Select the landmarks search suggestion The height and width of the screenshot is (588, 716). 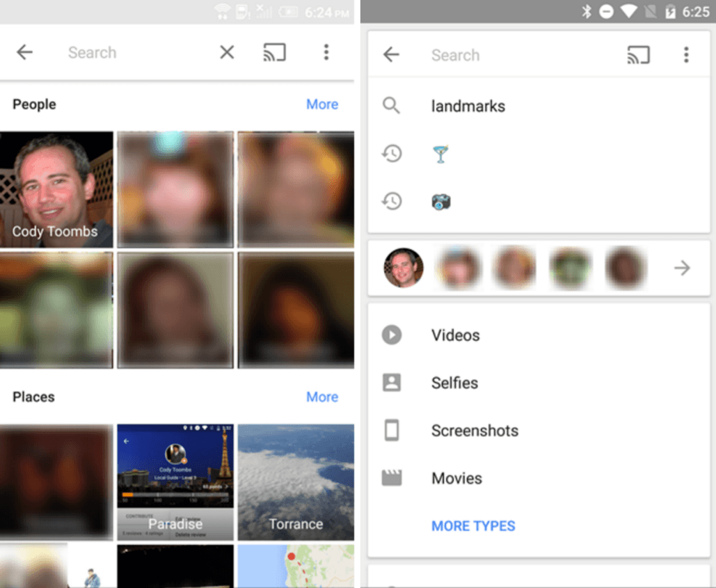[468, 106]
